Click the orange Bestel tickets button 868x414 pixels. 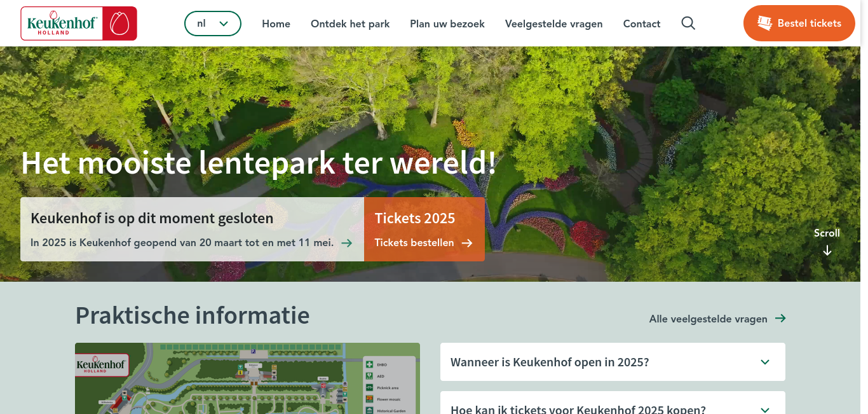pyautogui.click(x=799, y=24)
